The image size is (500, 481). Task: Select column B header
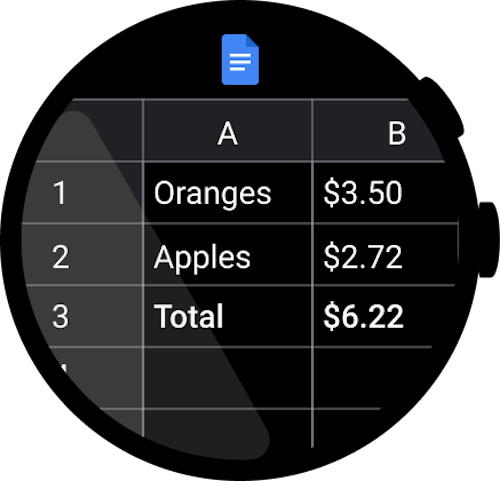[x=378, y=130]
